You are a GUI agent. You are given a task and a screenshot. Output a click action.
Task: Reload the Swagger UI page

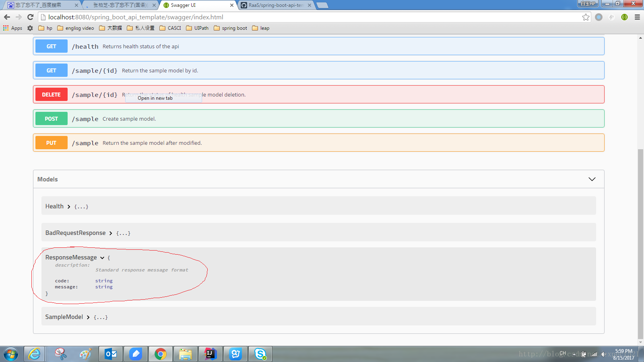(30, 17)
